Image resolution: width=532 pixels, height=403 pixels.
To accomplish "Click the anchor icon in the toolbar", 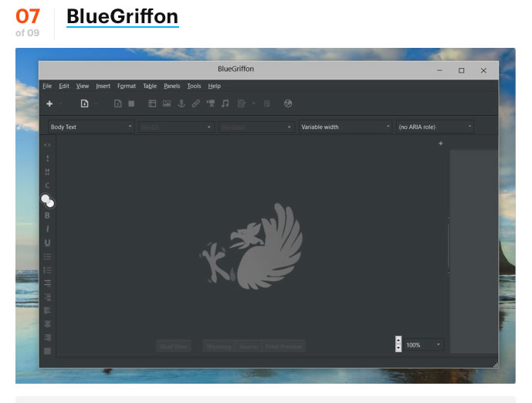I will [181, 103].
